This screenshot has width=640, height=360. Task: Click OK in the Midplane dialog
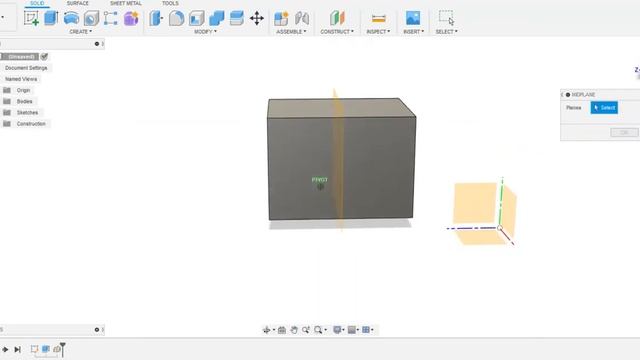pyautogui.click(x=624, y=133)
